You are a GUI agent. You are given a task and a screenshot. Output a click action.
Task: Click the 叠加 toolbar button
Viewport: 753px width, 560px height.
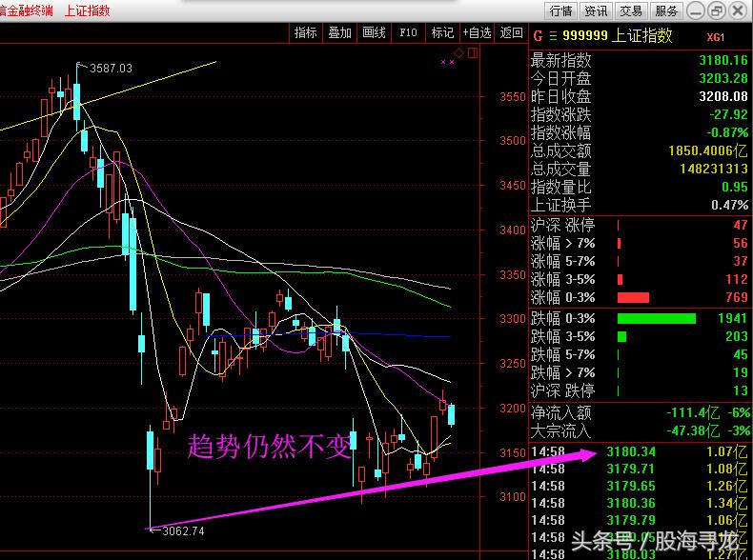point(340,32)
